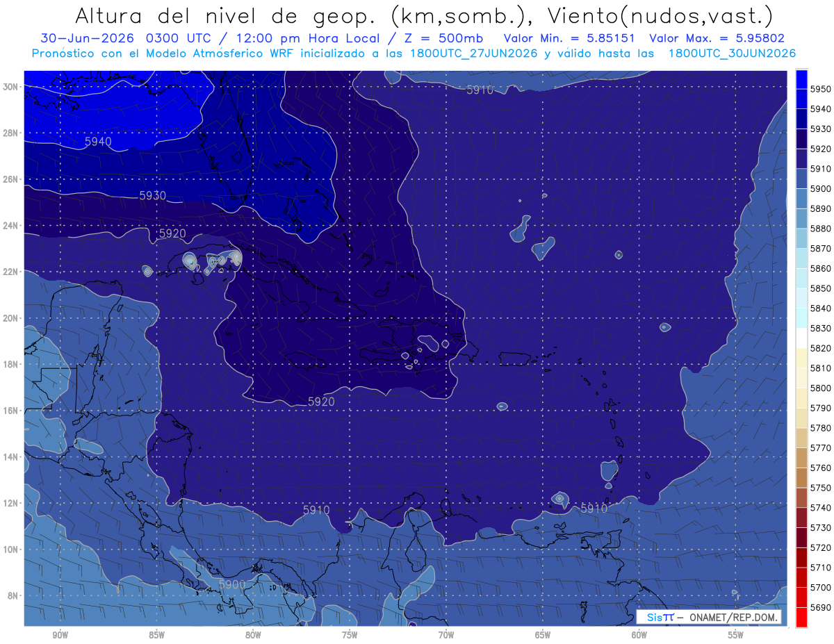Click the 5940 contour label

pyautogui.click(x=98, y=142)
